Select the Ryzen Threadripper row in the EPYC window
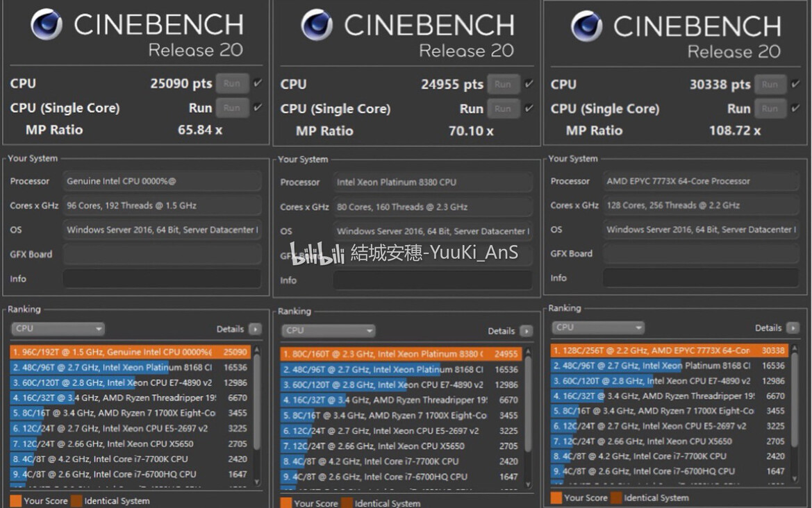The width and height of the screenshot is (812, 508). point(670,396)
